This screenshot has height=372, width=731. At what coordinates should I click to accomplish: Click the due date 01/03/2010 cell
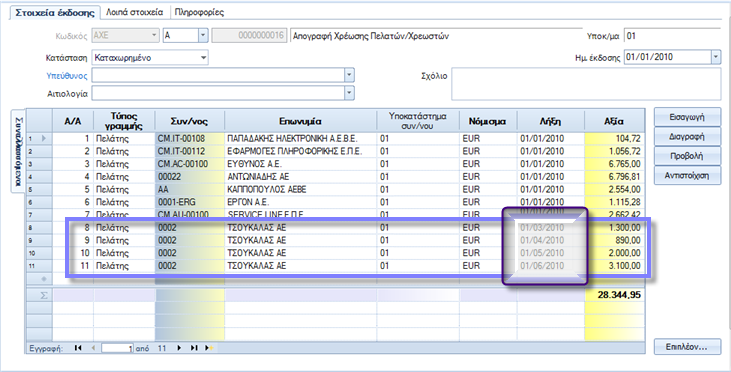[551, 227]
